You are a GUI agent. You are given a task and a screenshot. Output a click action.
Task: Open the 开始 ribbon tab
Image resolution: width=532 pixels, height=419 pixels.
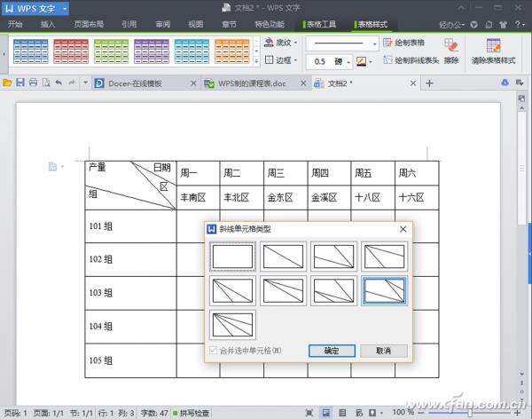coord(15,24)
